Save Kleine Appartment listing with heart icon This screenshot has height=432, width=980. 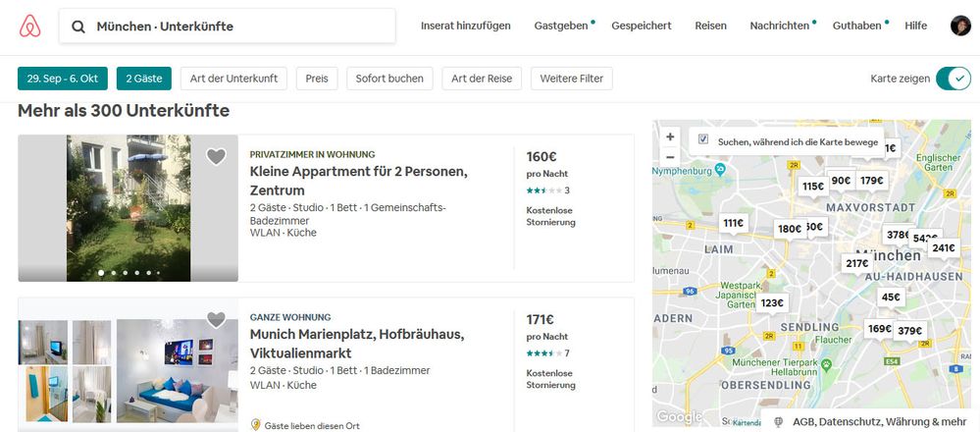pos(217,156)
